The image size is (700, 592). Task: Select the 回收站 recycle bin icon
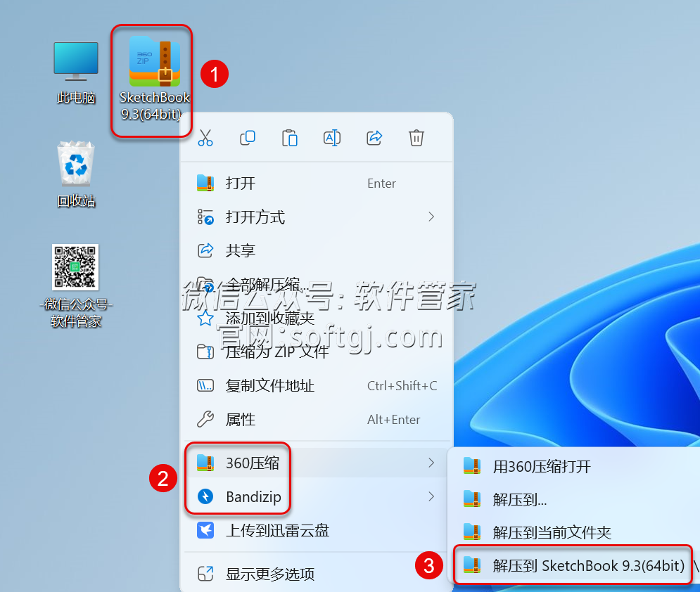[x=76, y=174]
